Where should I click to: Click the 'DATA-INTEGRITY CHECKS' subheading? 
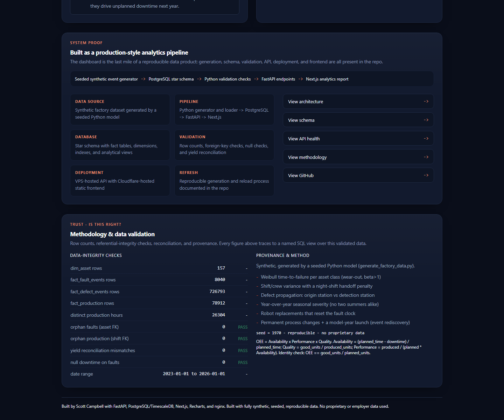pyautogui.click(x=96, y=255)
